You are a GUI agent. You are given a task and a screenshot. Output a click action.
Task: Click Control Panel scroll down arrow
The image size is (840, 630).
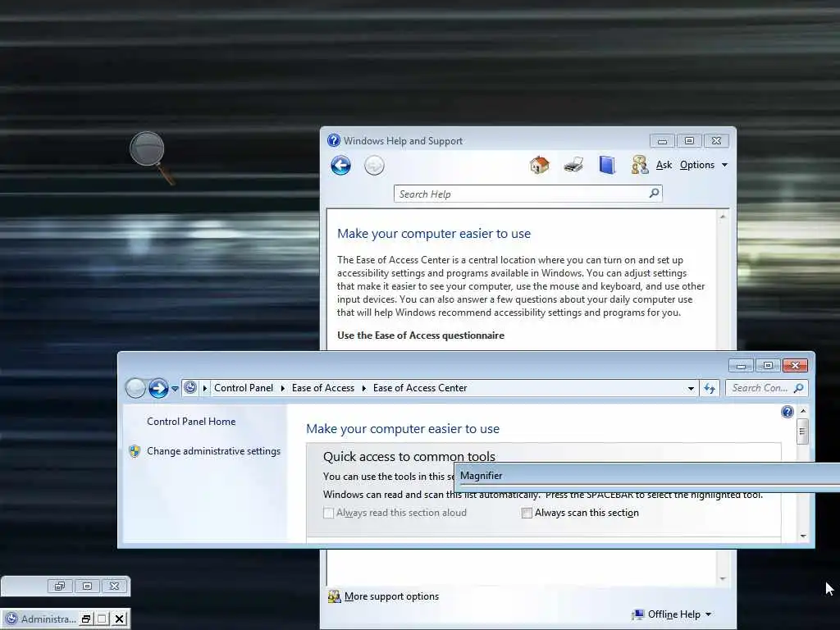coord(803,536)
